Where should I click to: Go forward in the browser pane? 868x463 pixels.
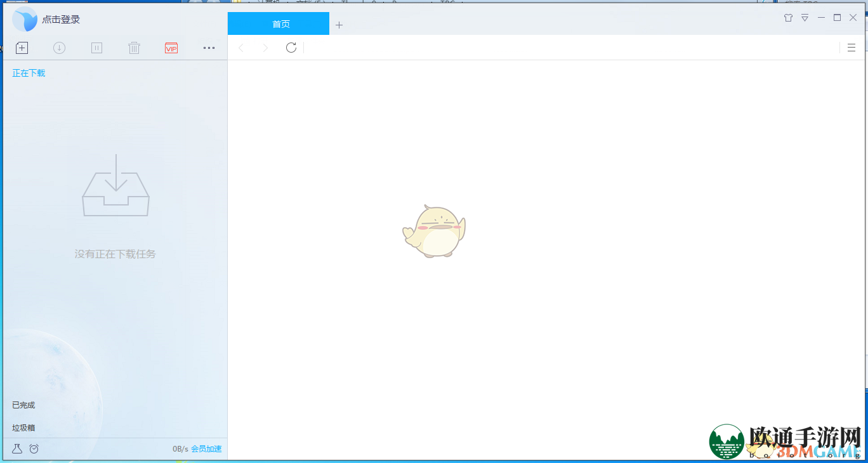(x=265, y=48)
